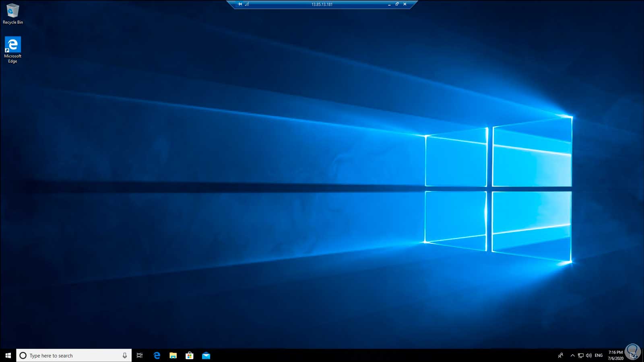Open File Explorer from the taskbar

173,356
